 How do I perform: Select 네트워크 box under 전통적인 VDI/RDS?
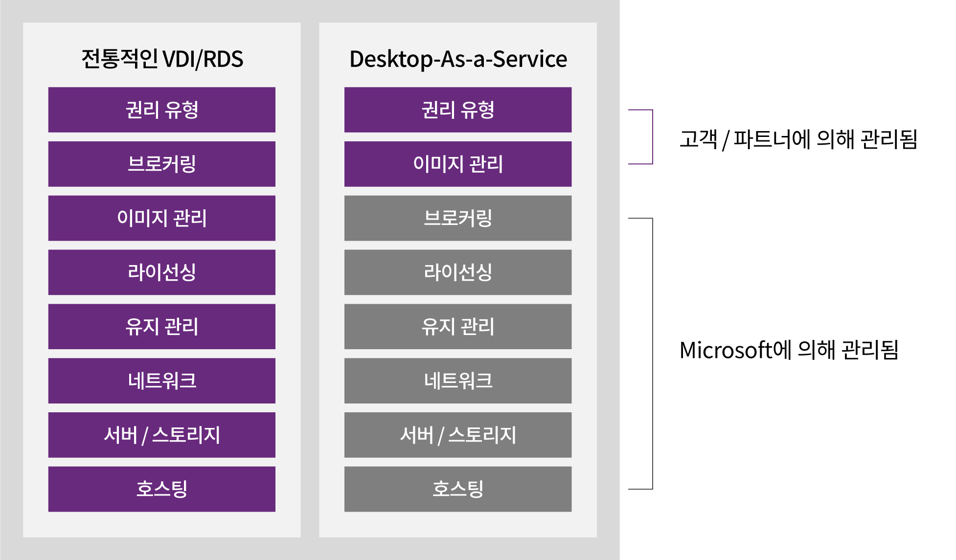click(162, 381)
